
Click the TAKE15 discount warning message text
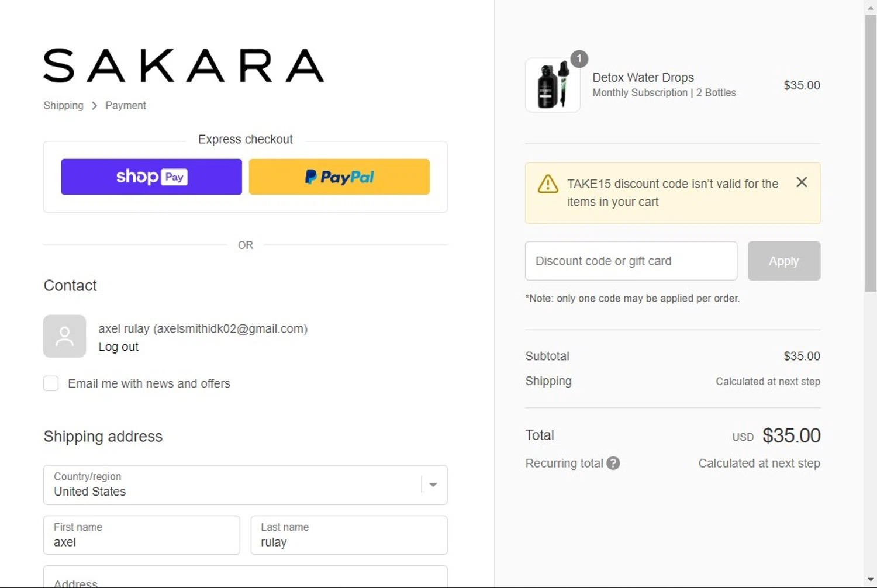(672, 193)
